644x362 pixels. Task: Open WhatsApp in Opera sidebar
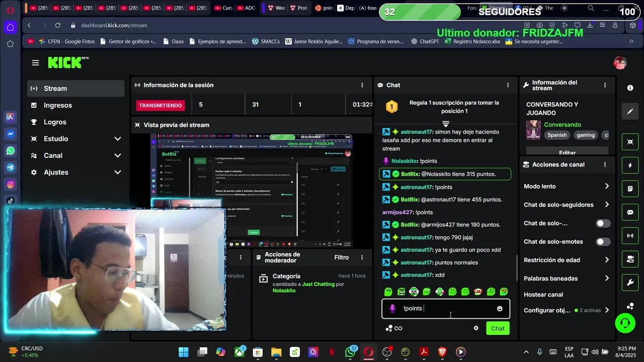[x=10, y=151]
